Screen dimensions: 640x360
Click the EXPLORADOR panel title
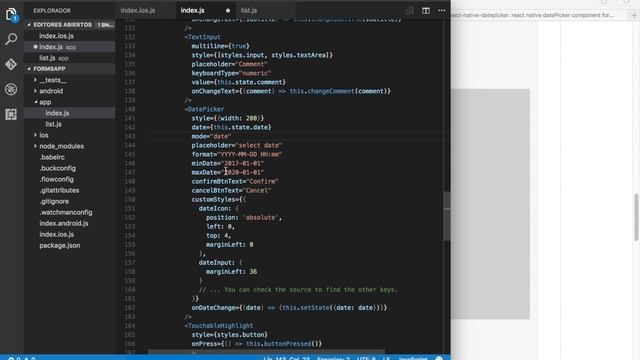52,11
